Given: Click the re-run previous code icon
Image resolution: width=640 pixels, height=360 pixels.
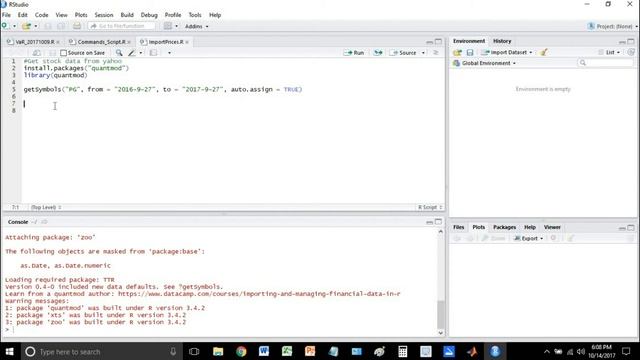Looking at the screenshot, I should 378,53.
